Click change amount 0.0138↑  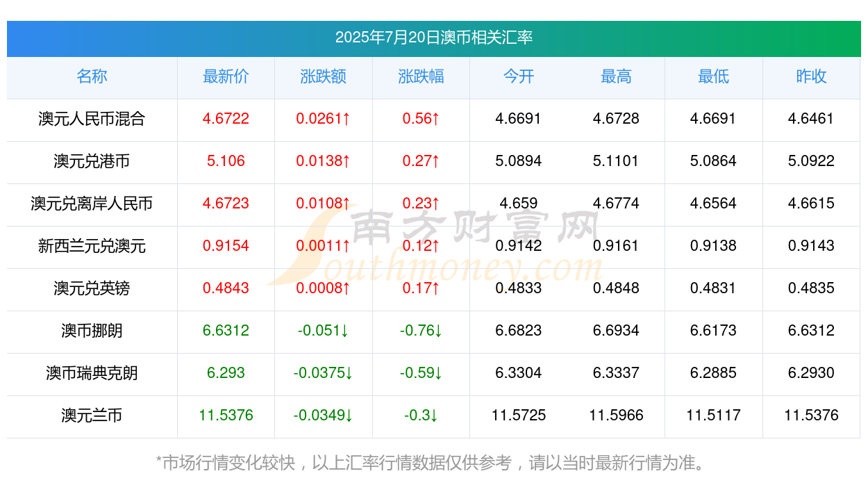324,161
